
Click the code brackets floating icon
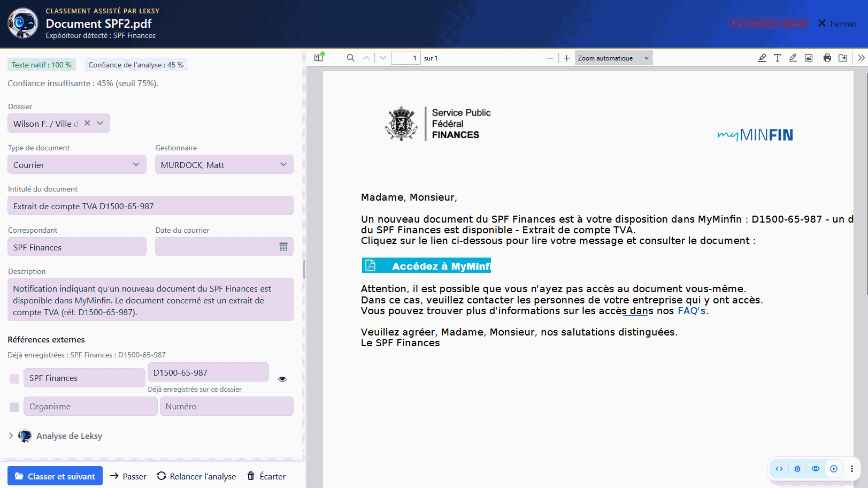click(x=779, y=469)
